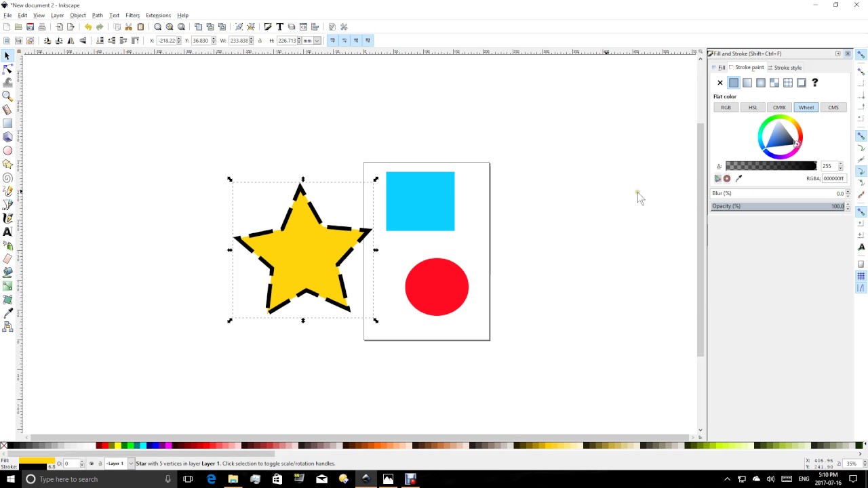Select the Zoom tool in toolbox
This screenshot has width=868, height=488.
coord(7,96)
